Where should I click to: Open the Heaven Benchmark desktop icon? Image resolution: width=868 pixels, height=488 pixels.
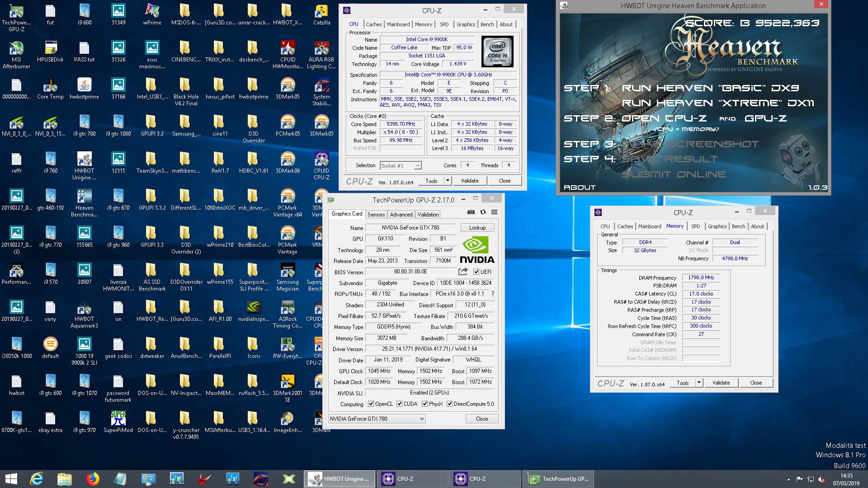coord(84,203)
